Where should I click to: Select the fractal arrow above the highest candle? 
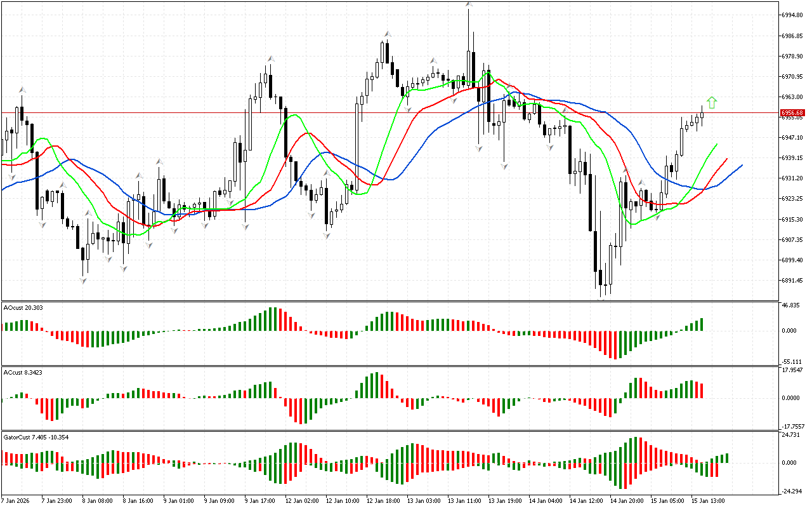click(x=469, y=4)
